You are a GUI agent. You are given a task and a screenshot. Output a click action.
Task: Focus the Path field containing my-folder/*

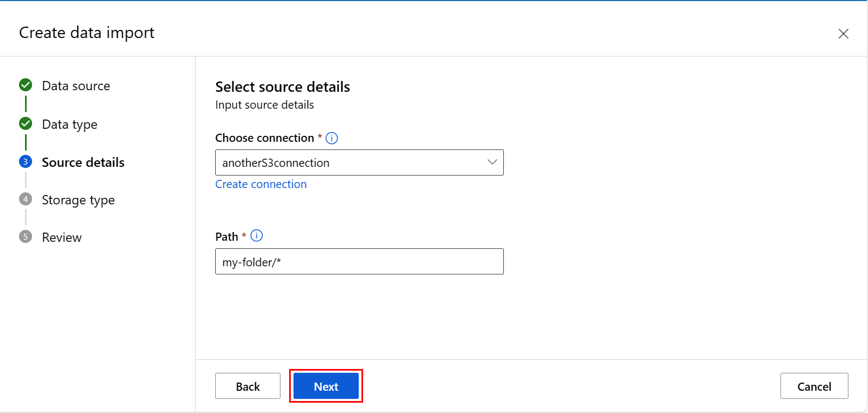pyautogui.click(x=359, y=262)
